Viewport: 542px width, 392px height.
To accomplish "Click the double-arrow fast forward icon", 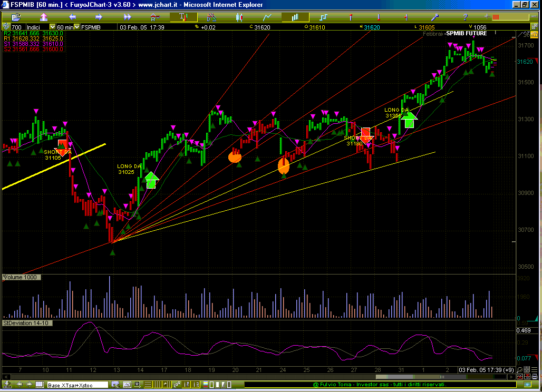I will [x=127, y=17].
